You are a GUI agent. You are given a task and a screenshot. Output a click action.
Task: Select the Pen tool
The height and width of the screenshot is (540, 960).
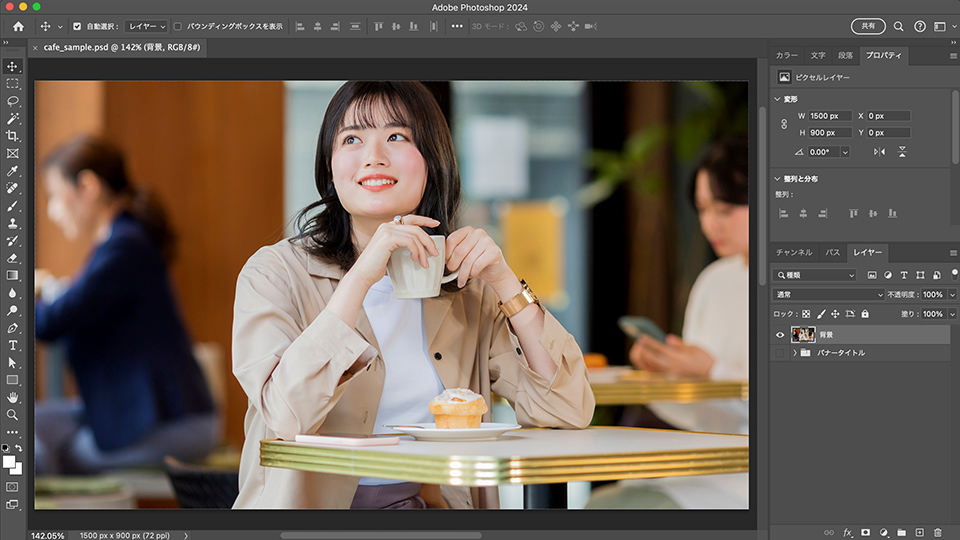coord(12,328)
